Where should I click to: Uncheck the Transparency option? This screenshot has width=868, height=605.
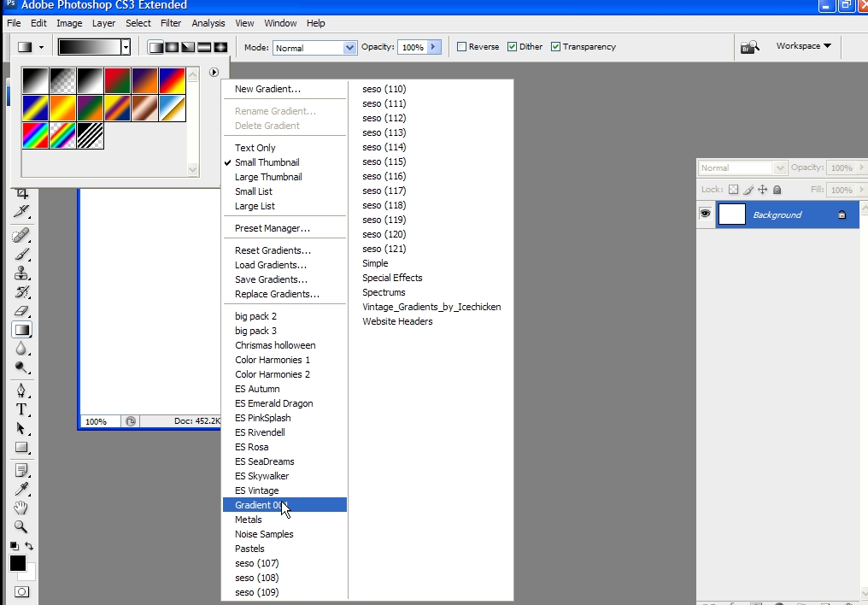[x=556, y=46]
